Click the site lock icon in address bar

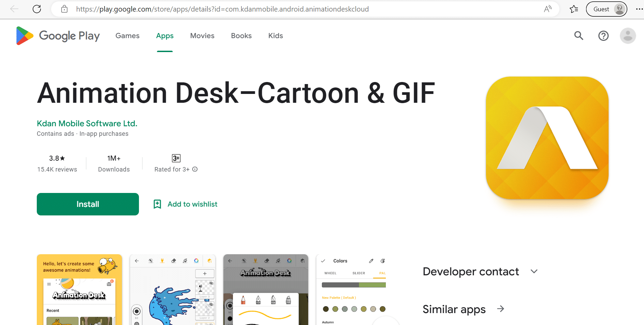(x=64, y=9)
